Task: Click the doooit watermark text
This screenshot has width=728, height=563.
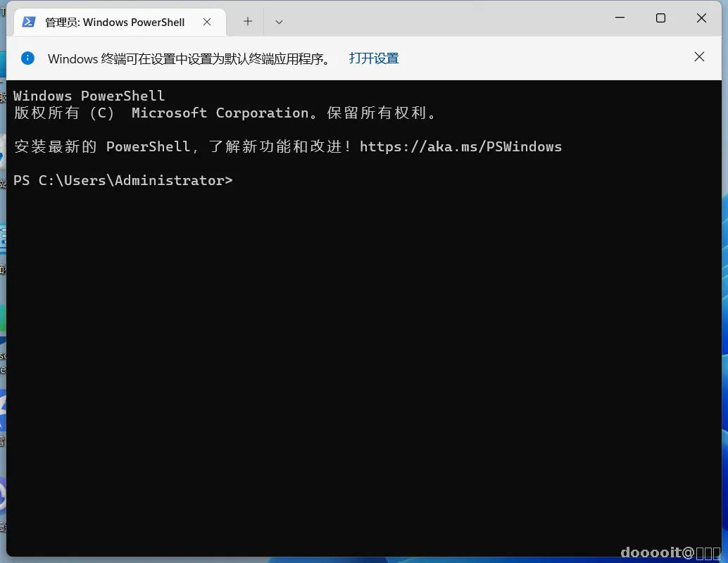Action: point(670,552)
